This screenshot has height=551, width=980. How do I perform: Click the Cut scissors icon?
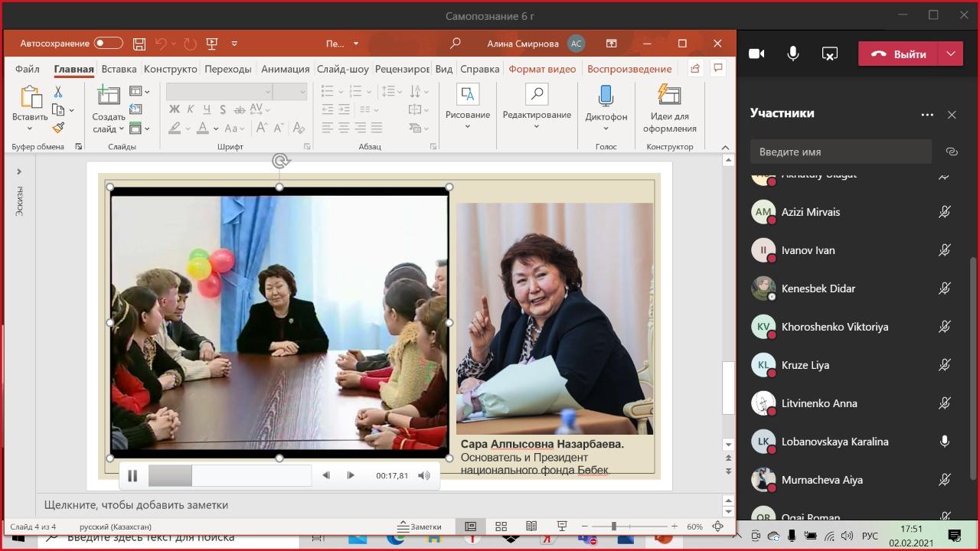tap(58, 92)
